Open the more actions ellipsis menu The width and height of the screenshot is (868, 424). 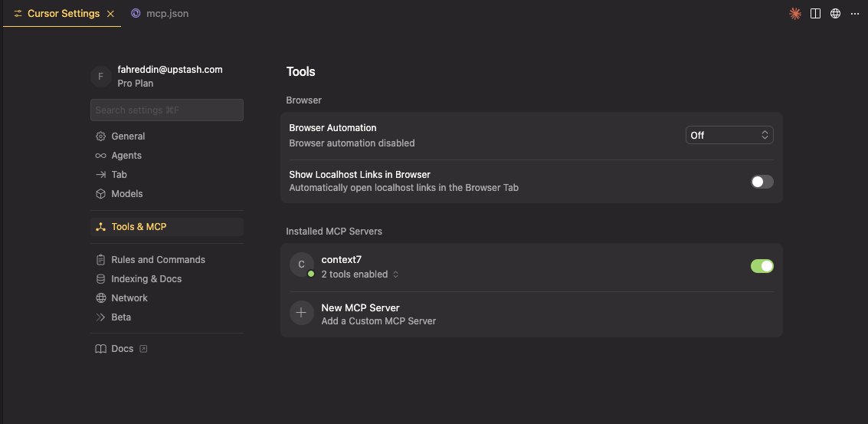(855, 14)
